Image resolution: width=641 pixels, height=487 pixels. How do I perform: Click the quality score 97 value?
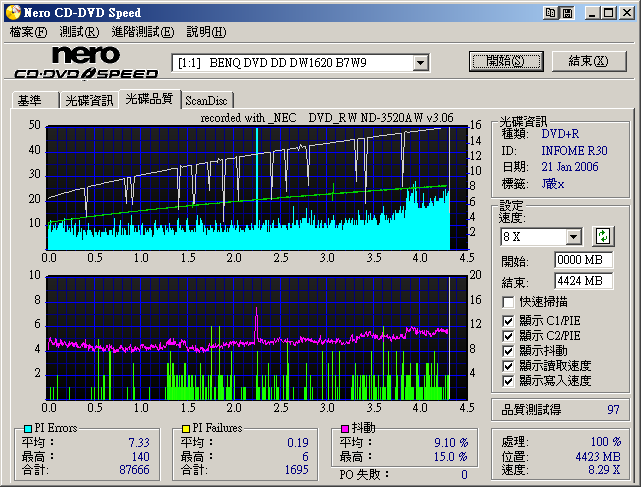pyautogui.click(x=613, y=409)
